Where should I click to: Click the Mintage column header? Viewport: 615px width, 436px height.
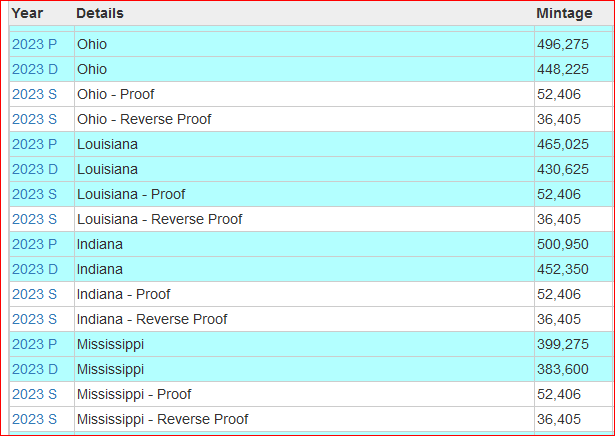tap(564, 13)
